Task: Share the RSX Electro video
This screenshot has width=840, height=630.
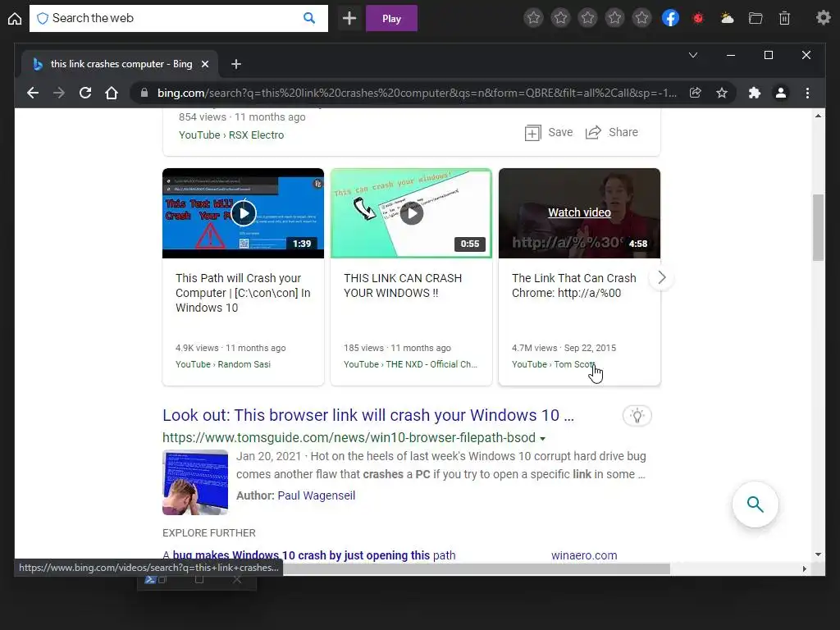Action: pos(611,132)
